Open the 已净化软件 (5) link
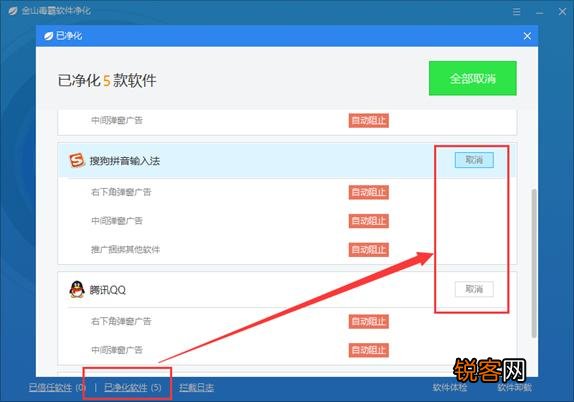 (133, 387)
